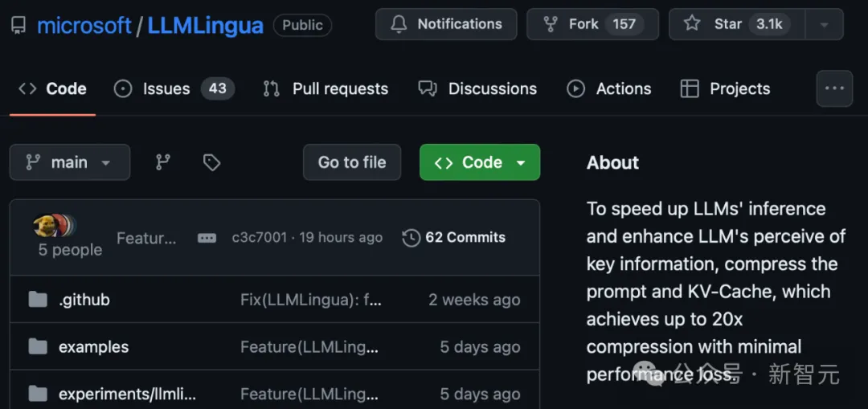Fork the repository
The image size is (868, 409).
point(592,24)
